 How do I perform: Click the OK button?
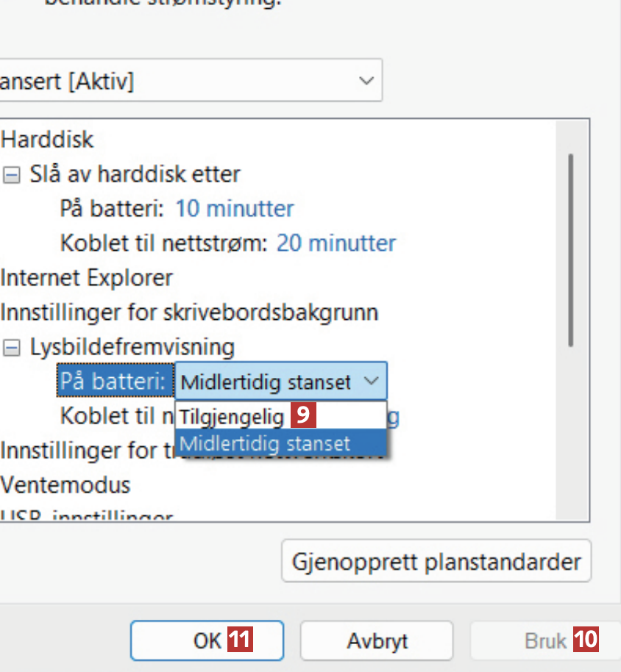[x=207, y=640]
